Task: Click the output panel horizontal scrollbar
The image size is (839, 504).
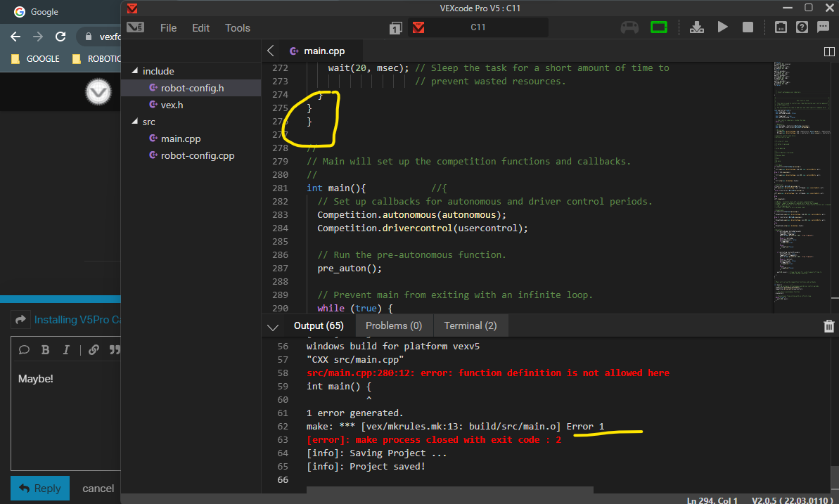Action: click(x=450, y=490)
